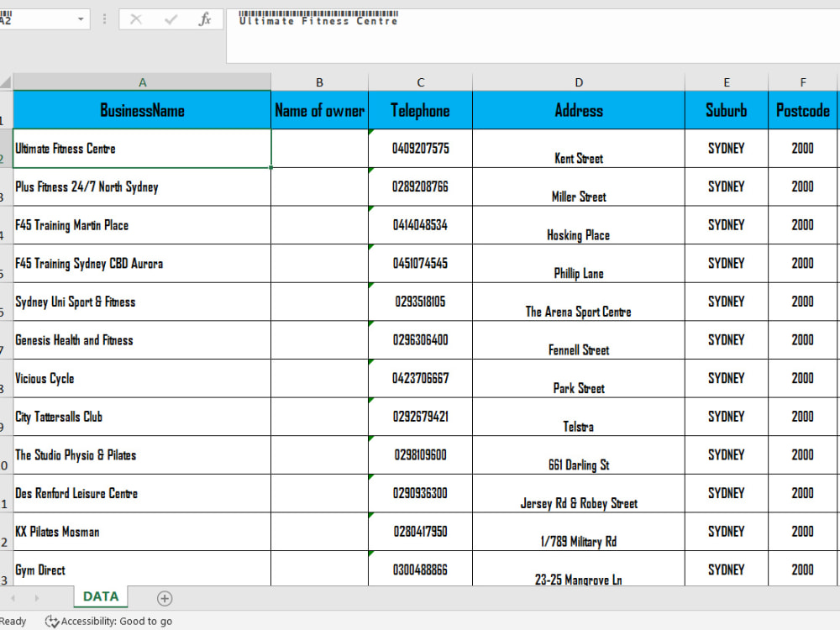
Task: Select address cell Phillip Lane
Action: coord(579,264)
